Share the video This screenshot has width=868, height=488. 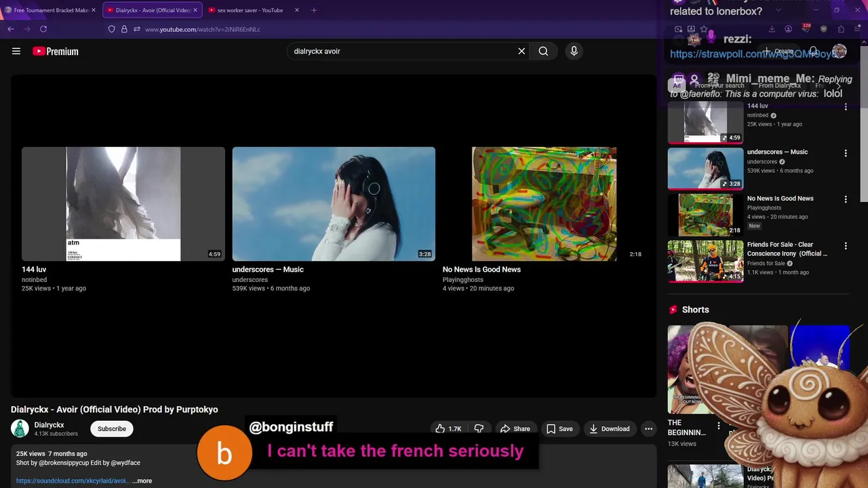pos(515,428)
